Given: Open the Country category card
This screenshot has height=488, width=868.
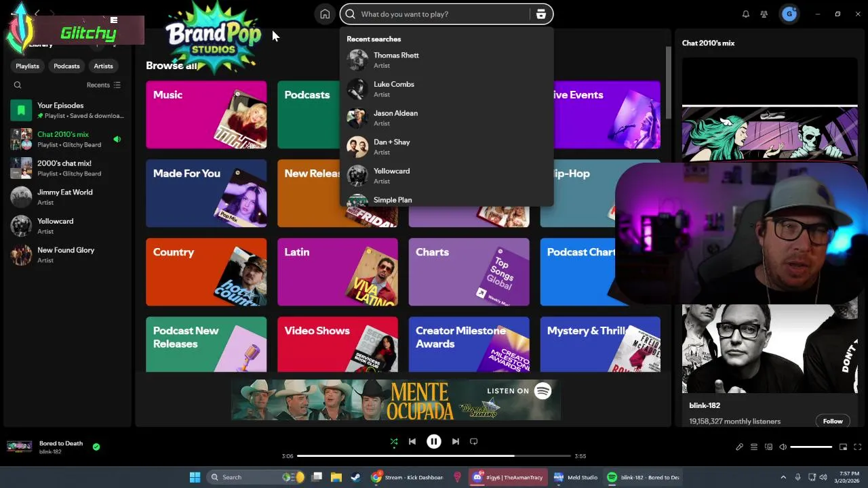Looking at the screenshot, I should [206, 272].
